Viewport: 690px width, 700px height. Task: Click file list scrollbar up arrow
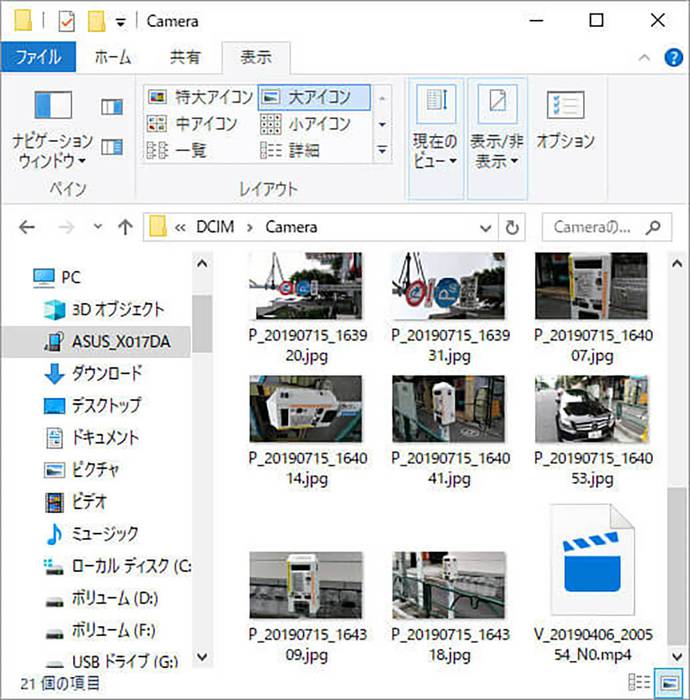(x=677, y=264)
